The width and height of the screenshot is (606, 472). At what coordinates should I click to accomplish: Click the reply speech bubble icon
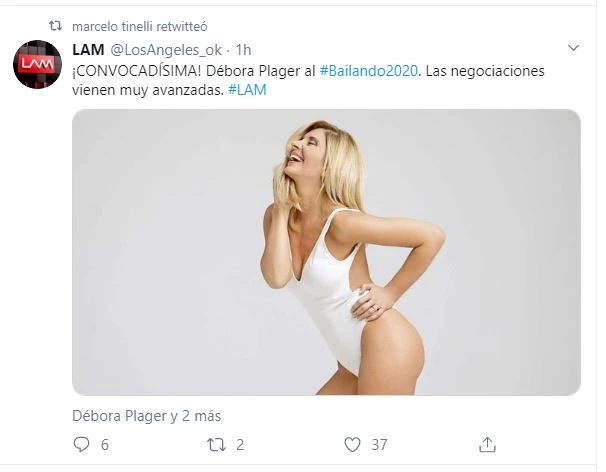pos(81,445)
